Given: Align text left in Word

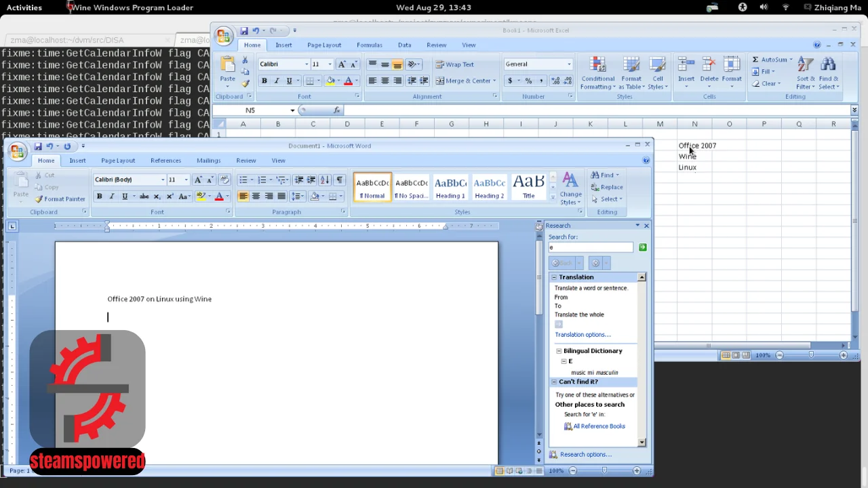Looking at the screenshot, I should pyautogui.click(x=243, y=197).
